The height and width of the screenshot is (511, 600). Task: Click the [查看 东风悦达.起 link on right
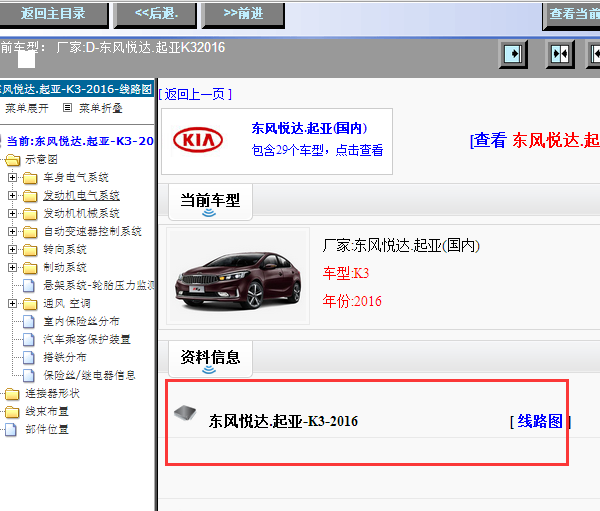point(535,140)
